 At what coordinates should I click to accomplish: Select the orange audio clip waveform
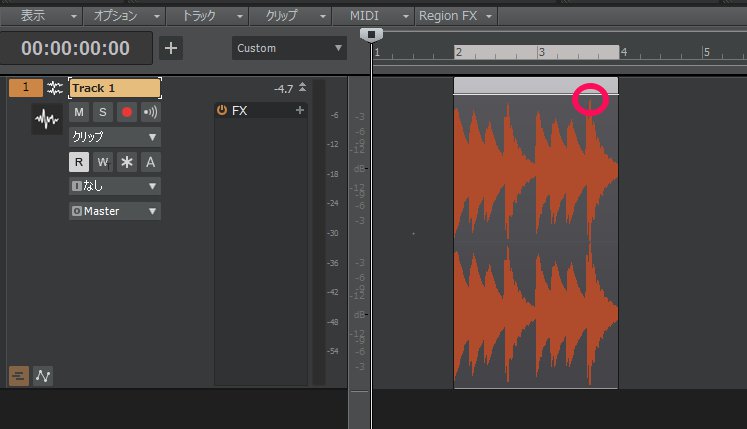tap(535, 240)
